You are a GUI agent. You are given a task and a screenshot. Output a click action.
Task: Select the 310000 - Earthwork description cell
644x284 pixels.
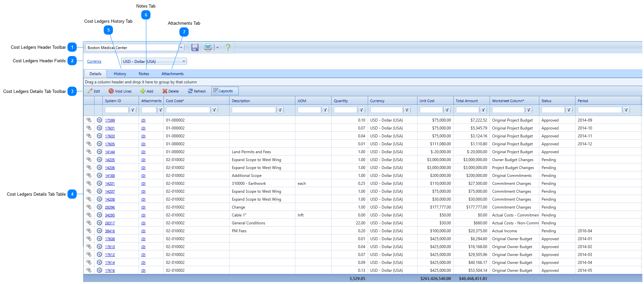[x=262, y=184]
